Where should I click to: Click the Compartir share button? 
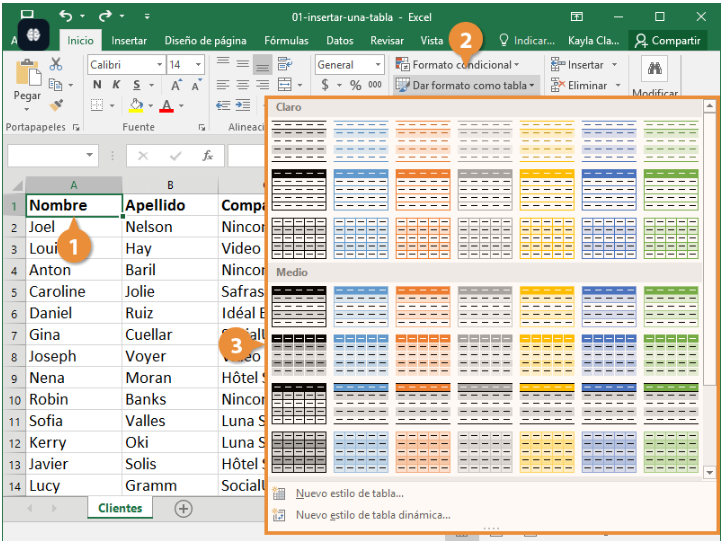pyautogui.click(x=667, y=41)
